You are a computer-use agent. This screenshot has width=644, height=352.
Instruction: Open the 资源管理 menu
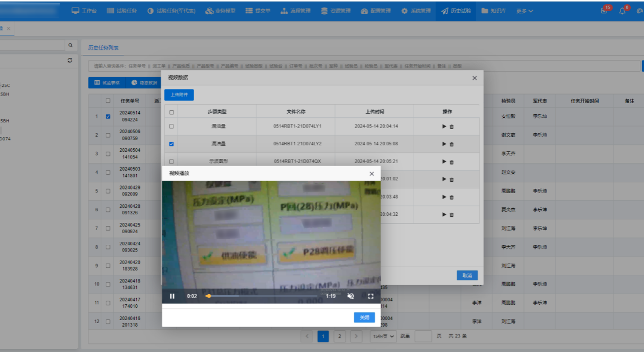point(336,11)
